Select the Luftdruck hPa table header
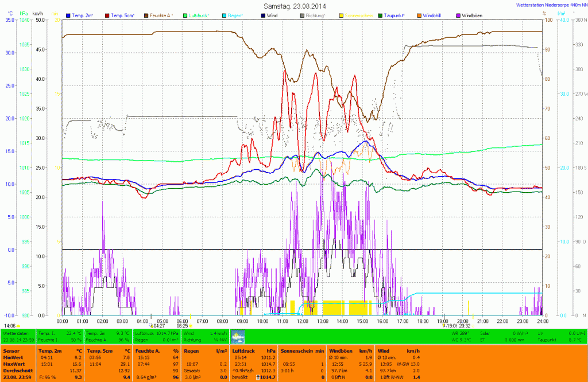Screen dimensions: 588x382 click(253, 349)
